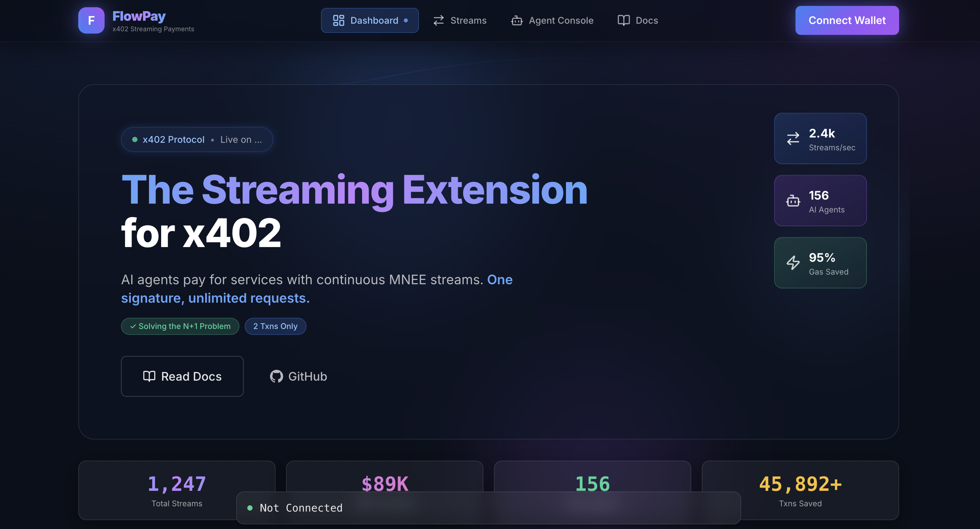The image size is (980, 529).
Task: Click the x402 Protocol live badge
Action: click(x=197, y=140)
